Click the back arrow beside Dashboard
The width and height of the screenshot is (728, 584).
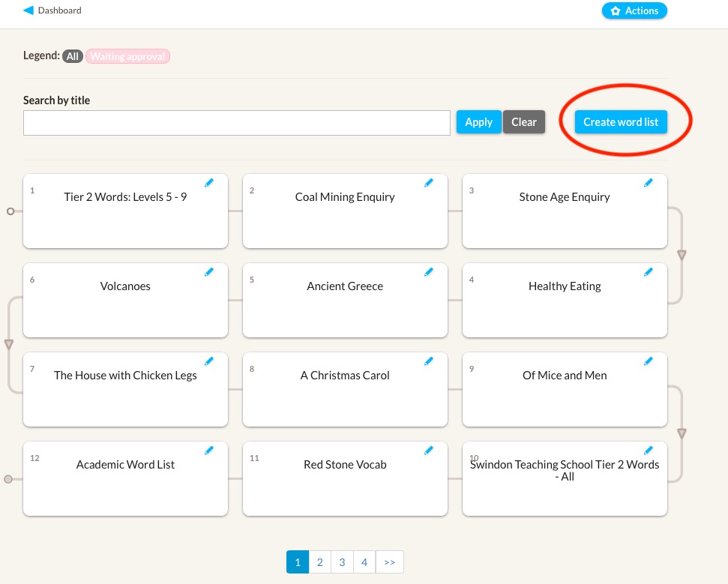[28, 10]
